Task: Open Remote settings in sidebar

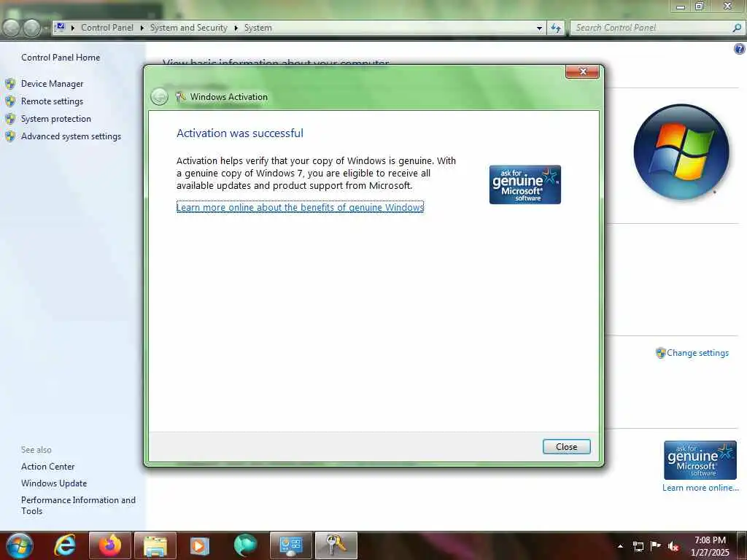Action: tap(52, 101)
